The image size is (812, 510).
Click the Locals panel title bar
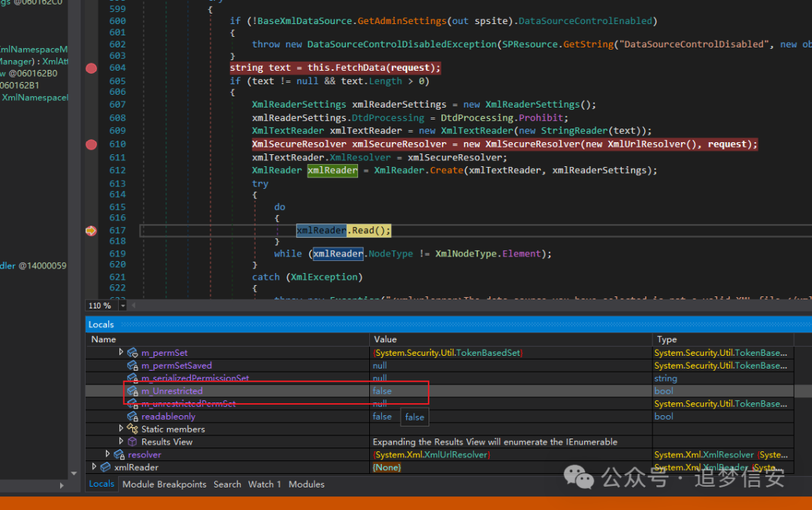pyautogui.click(x=448, y=324)
